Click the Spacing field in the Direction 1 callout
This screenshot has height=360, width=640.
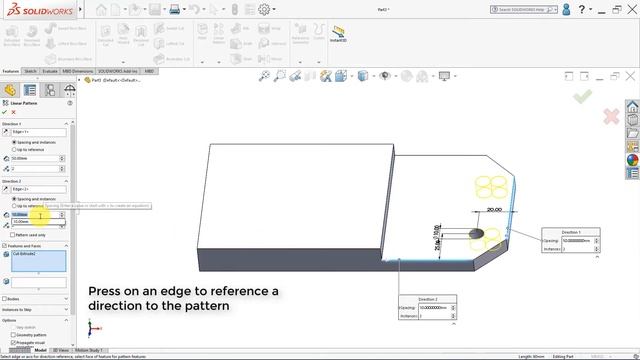[x=578, y=241]
